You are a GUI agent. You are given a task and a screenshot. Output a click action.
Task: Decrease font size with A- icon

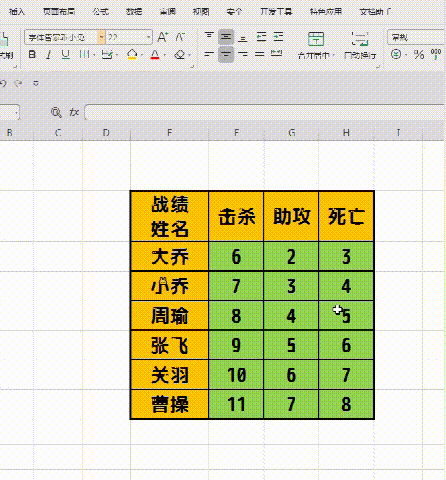[x=180, y=37]
